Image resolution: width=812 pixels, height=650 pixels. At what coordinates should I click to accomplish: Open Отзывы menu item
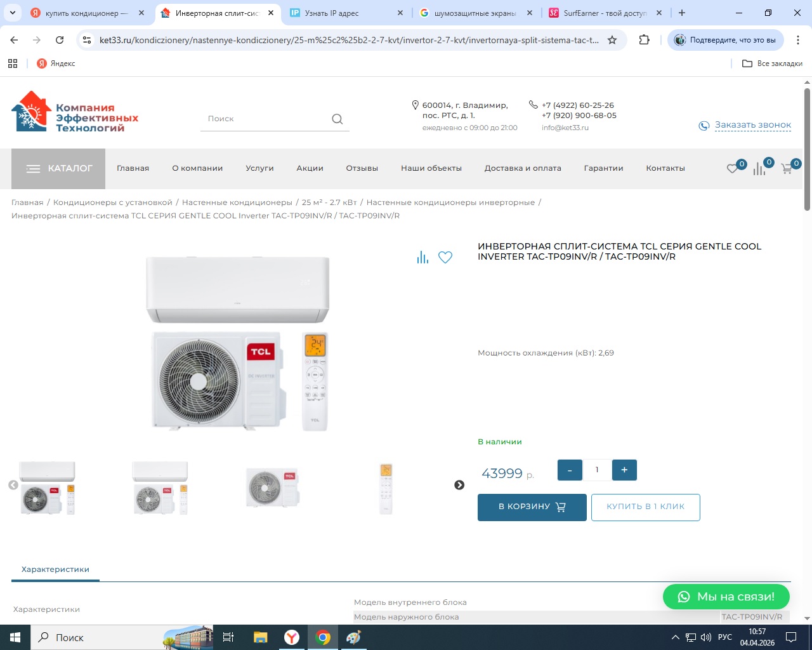(x=362, y=168)
